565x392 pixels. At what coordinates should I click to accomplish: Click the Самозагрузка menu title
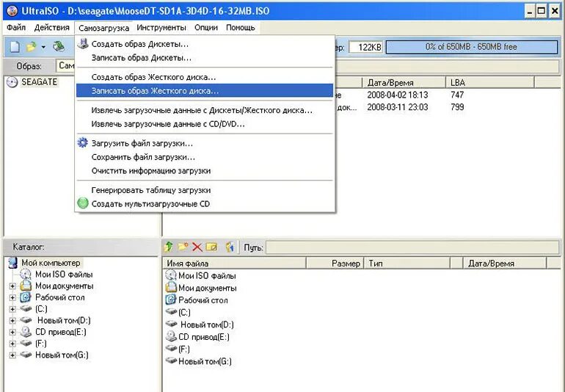tap(103, 27)
